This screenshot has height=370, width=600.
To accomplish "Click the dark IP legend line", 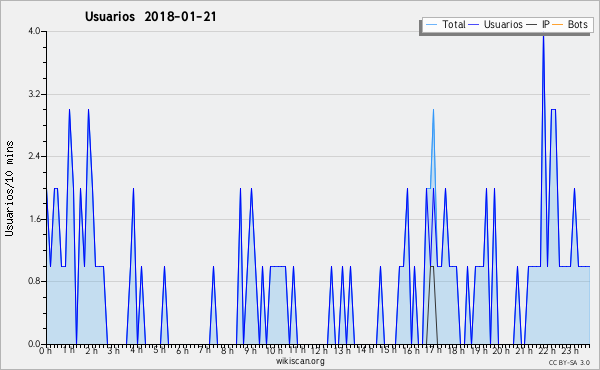I will 532,25.
